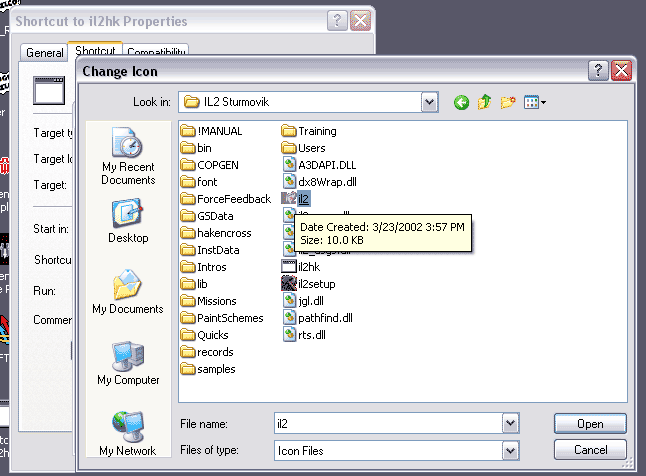This screenshot has height=476, width=646.
Task: Click the Open button
Action: coord(590,424)
